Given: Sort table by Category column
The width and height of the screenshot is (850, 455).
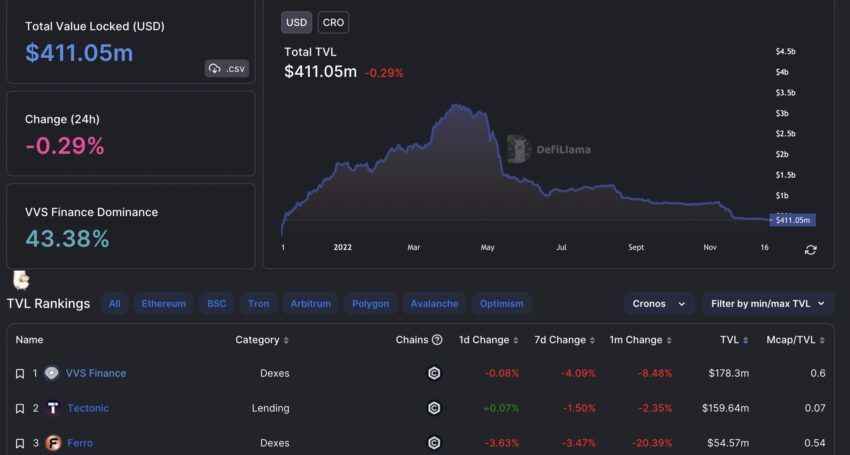Looking at the screenshot, I should coord(262,340).
